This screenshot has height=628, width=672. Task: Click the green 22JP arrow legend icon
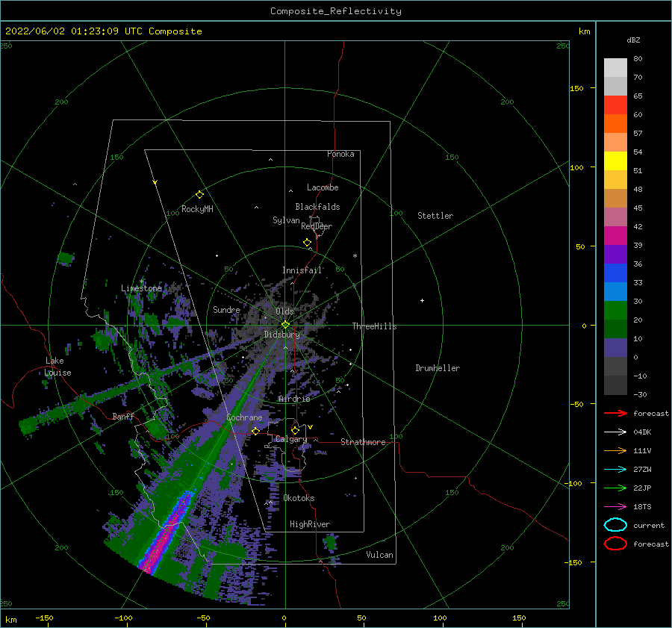[615, 488]
